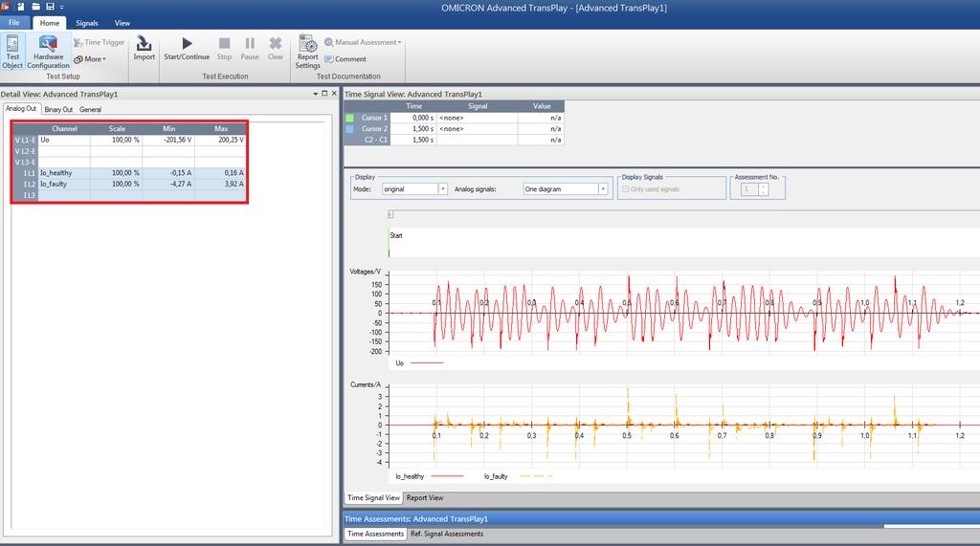Image resolution: width=980 pixels, height=546 pixels.
Task: Click the V L2-E row header
Action: pos(26,151)
